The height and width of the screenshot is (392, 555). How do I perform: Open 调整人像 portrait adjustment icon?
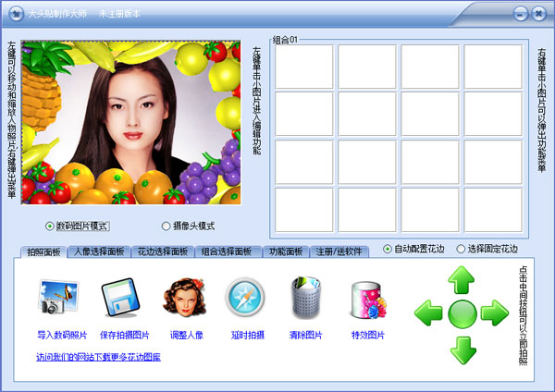pos(183,300)
